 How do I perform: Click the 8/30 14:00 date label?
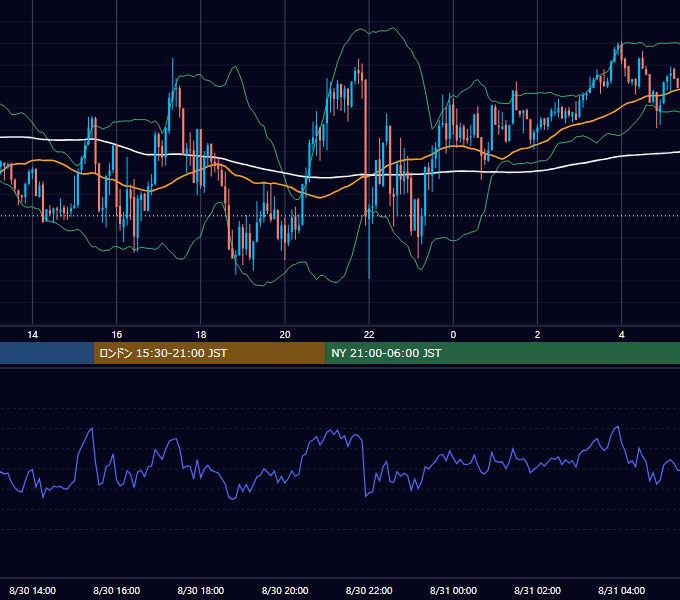[33, 590]
